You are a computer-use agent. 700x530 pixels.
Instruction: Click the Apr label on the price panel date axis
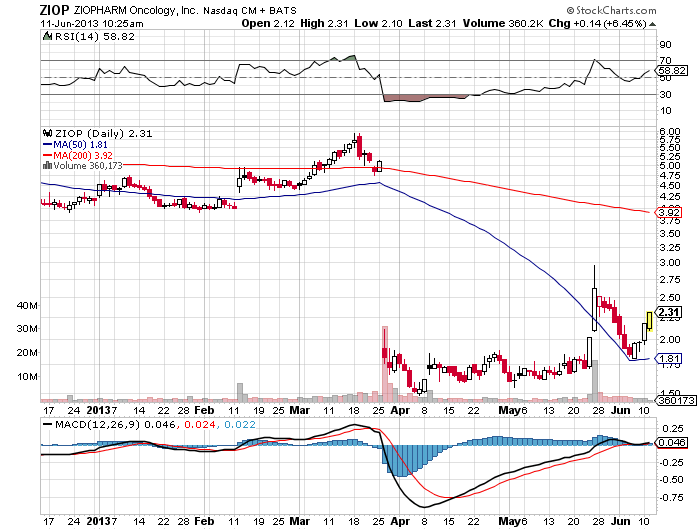(x=400, y=410)
